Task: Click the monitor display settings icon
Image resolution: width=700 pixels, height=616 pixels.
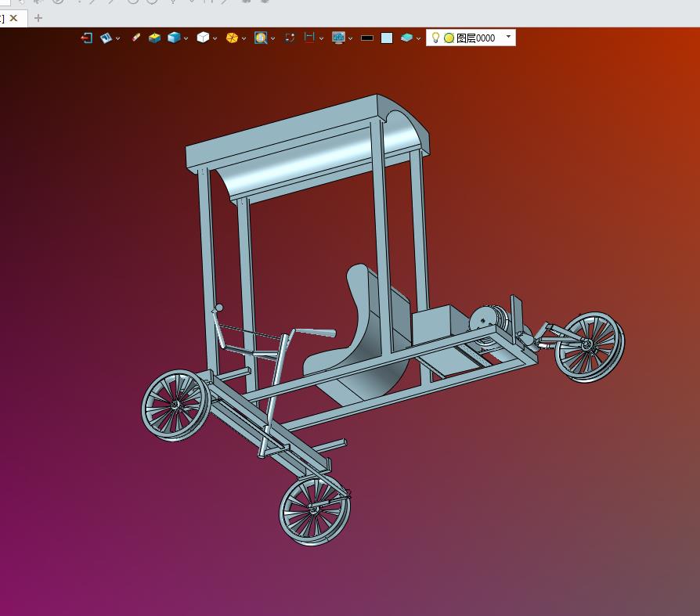Action: [339, 38]
